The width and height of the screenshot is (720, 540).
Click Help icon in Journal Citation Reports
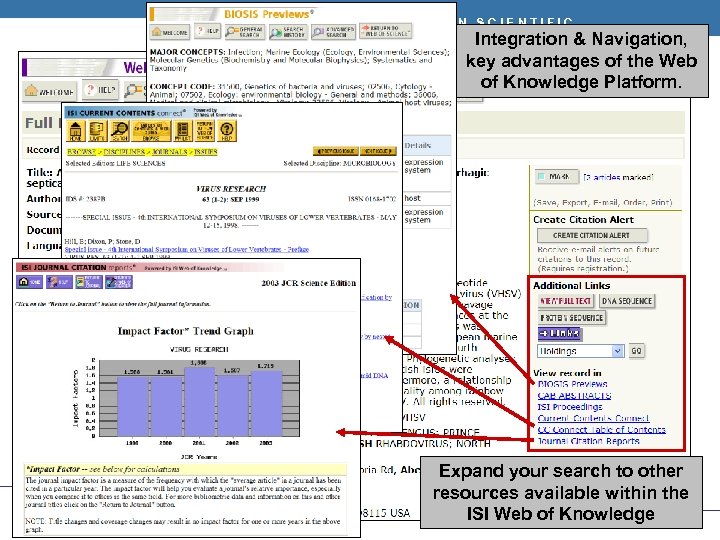click(59, 282)
